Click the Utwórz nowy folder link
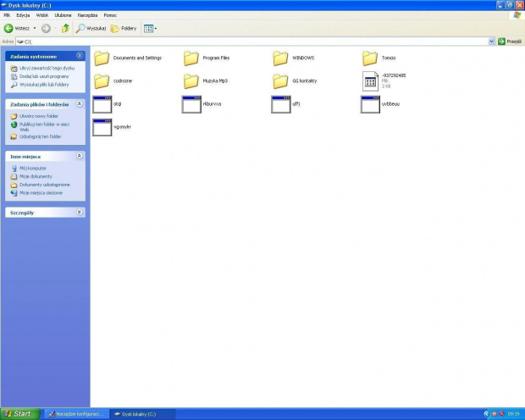The image size is (525, 420). pyautogui.click(x=38, y=116)
